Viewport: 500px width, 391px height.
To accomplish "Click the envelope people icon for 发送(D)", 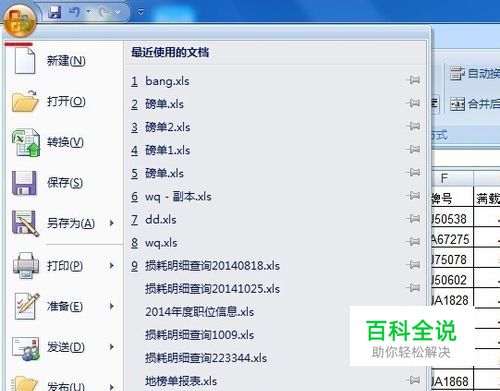I will [26, 348].
